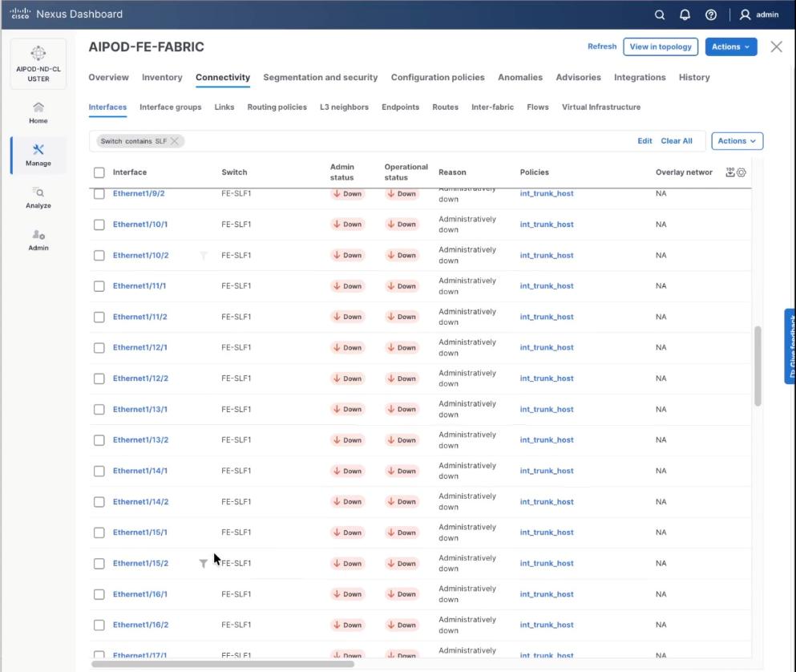Toggle the select-all interfaces checkbox

99,172
